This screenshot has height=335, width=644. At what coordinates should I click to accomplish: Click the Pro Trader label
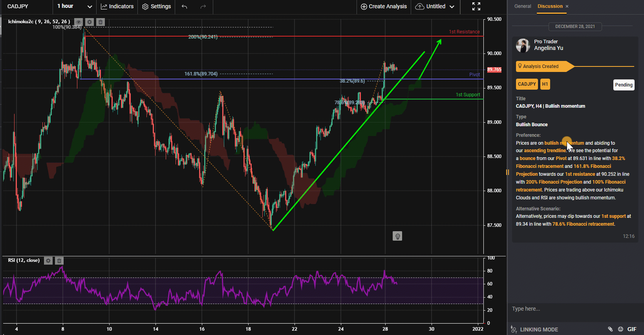click(546, 41)
